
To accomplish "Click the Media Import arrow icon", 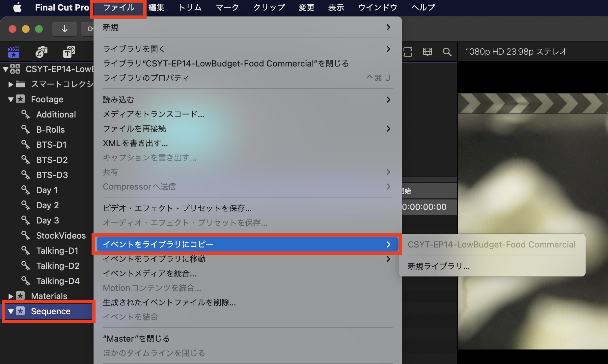I will point(65,29).
